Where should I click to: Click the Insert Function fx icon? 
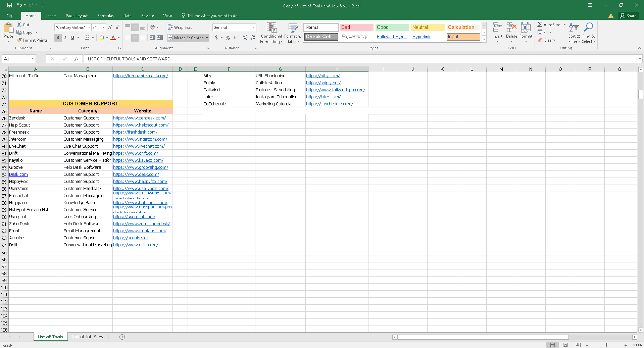coord(77,59)
